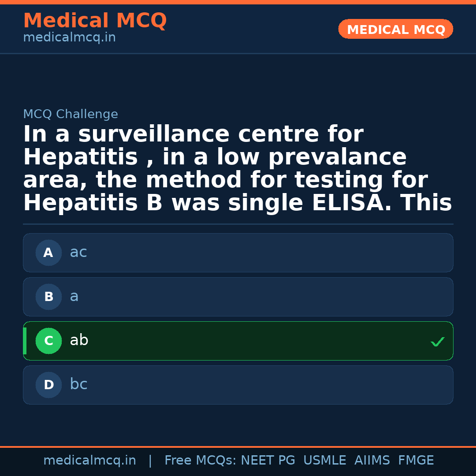Image resolution: width=476 pixels, height=476 pixels.
Task: Click the letter B circle badge
Action: click(48, 297)
